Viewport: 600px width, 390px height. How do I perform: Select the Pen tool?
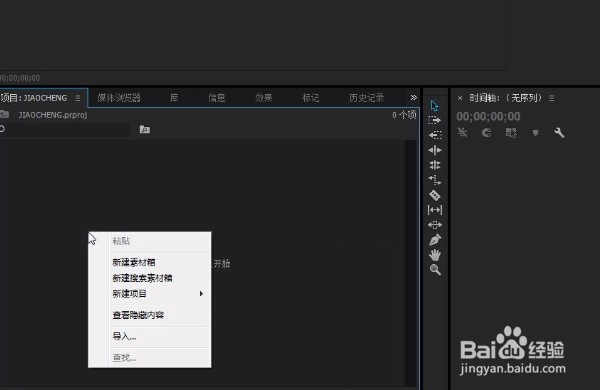435,240
